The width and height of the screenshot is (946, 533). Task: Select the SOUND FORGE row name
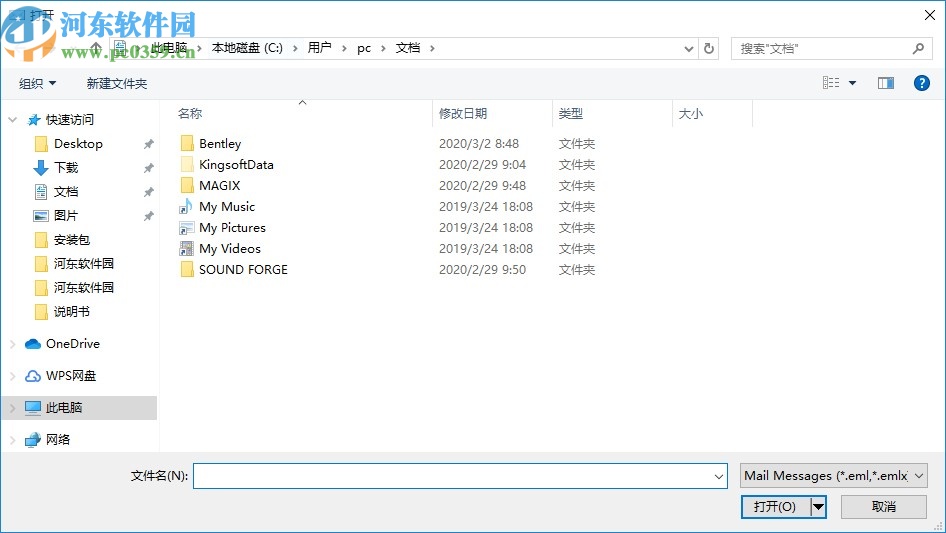click(243, 270)
